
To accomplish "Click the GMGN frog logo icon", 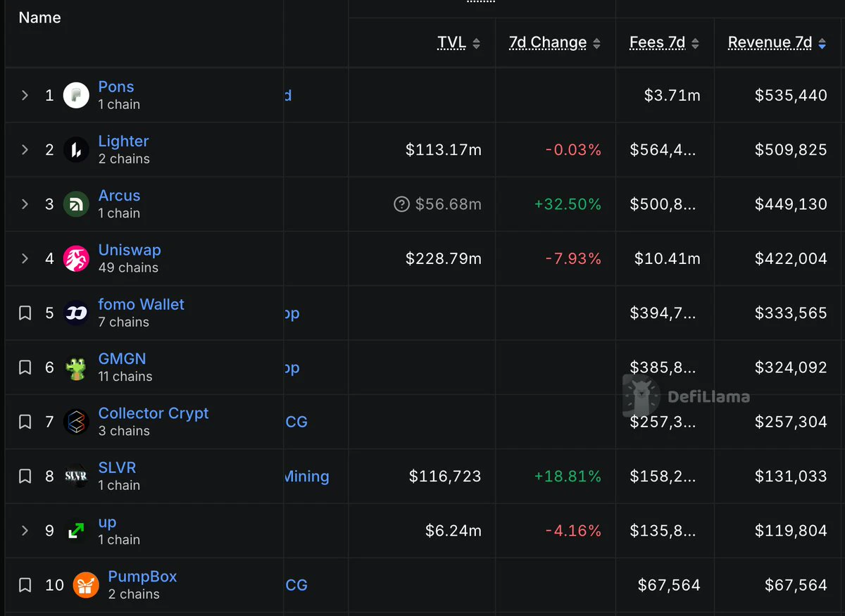I will click(x=76, y=367).
